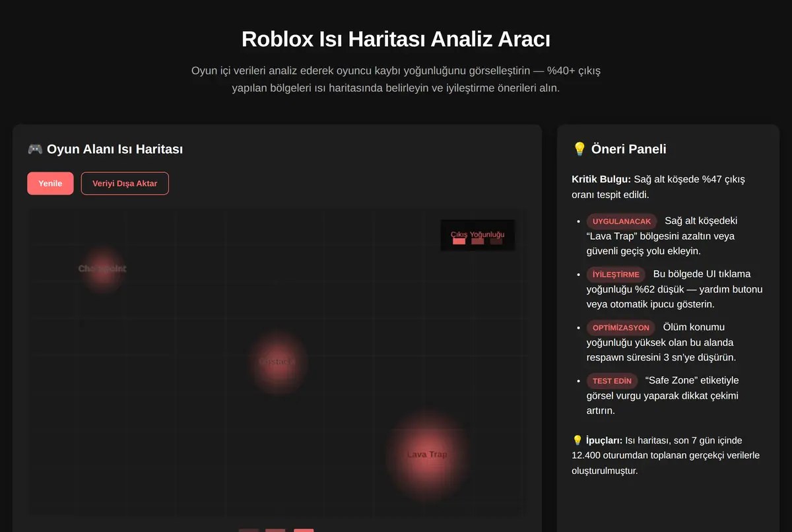Export data with Veriyi Dışa Aktar
Image resolution: width=792 pixels, height=532 pixels.
(x=125, y=183)
